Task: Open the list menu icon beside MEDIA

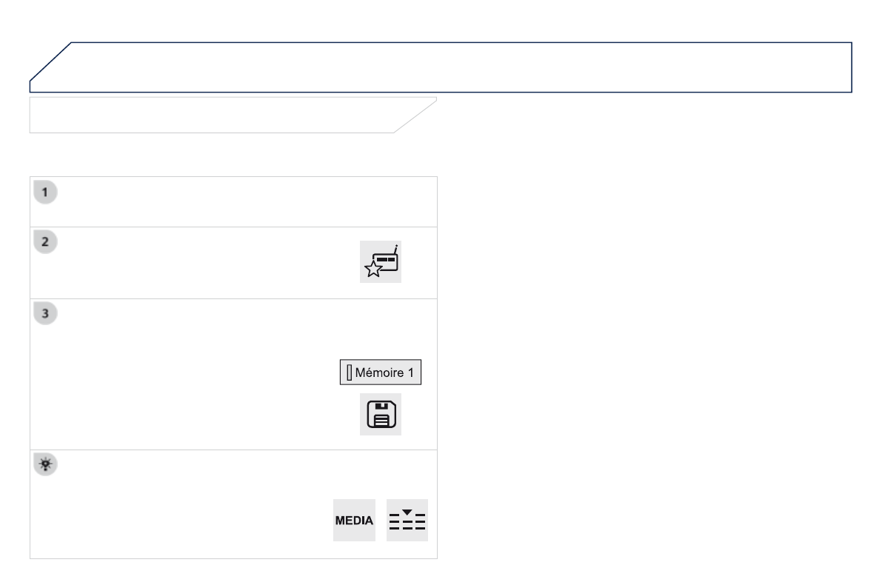Action: [407, 521]
